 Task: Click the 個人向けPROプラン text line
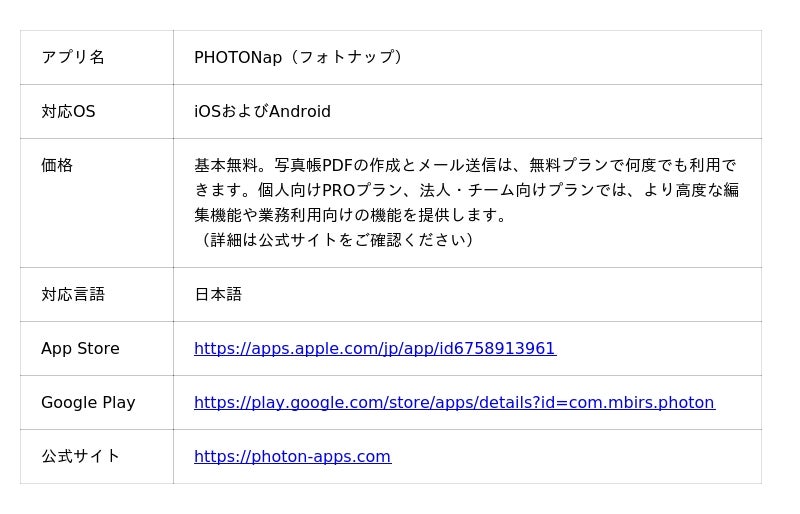click(x=466, y=190)
